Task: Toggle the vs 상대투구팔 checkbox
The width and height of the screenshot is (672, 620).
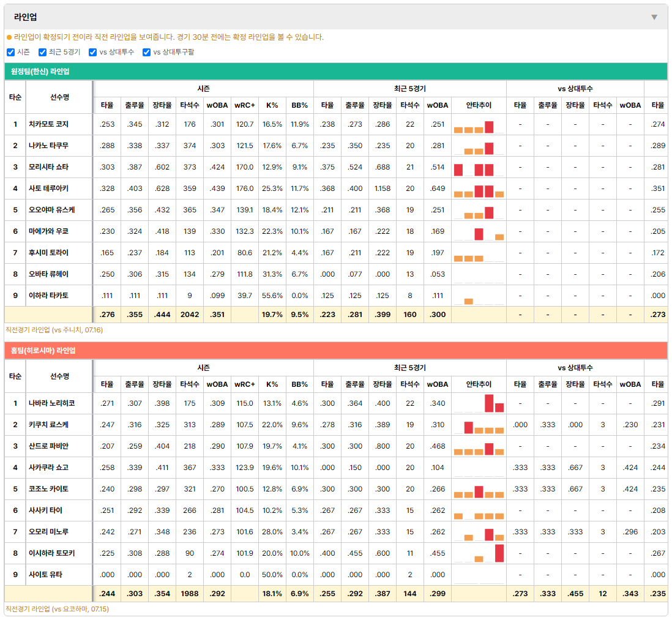Action: [x=146, y=52]
